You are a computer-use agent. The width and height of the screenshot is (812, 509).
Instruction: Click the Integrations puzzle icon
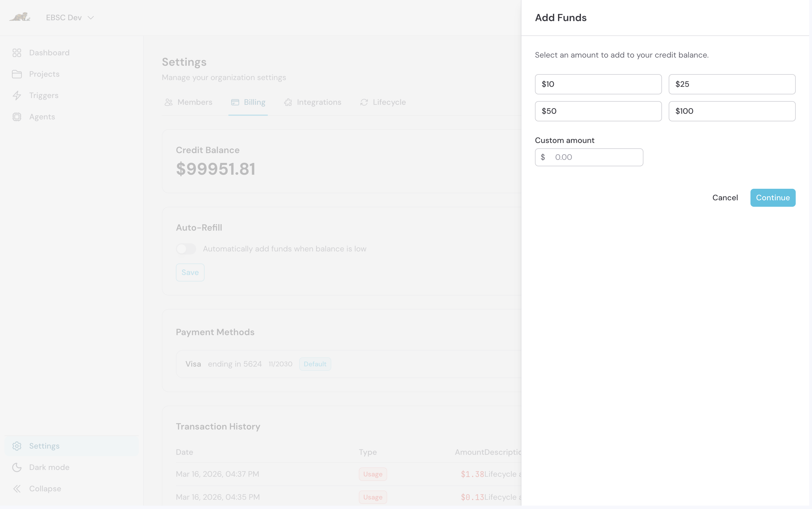click(x=288, y=102)
